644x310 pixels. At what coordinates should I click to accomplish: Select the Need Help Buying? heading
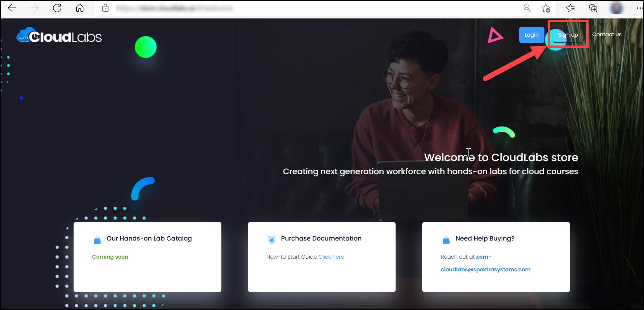tap(485, 238)
